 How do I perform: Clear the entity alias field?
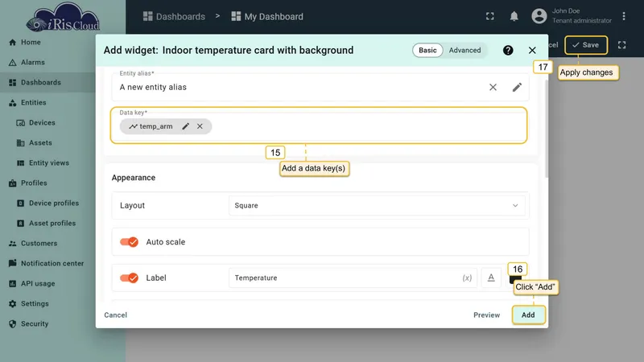tap(493, 87)
